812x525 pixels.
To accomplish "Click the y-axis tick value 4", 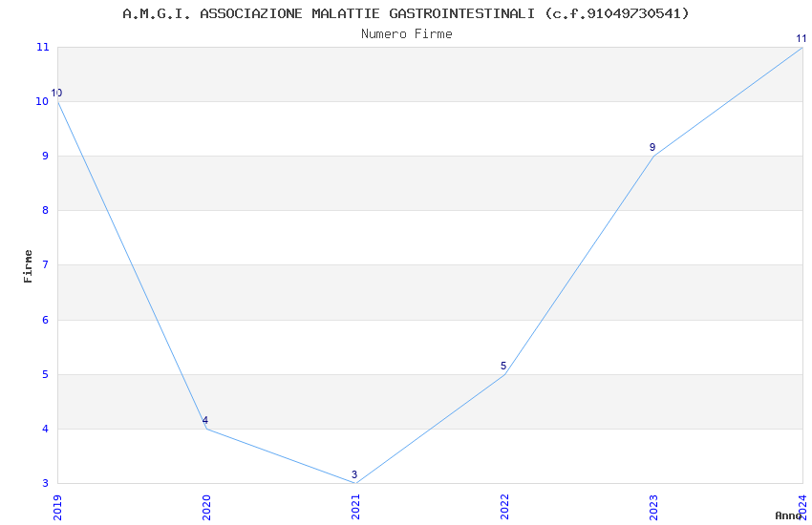I will tap(46, 429).
